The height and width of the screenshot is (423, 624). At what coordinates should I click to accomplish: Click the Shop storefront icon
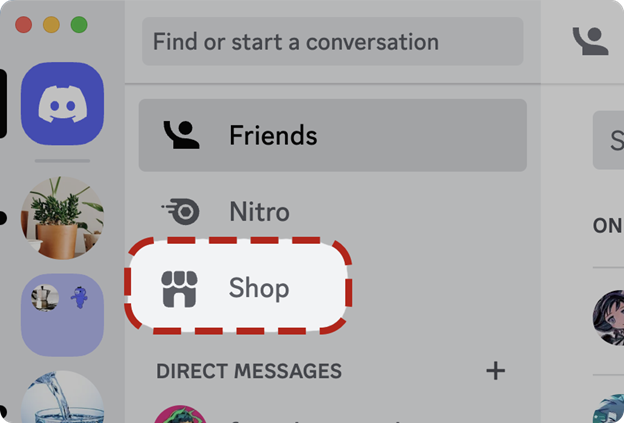click(179, 289)
